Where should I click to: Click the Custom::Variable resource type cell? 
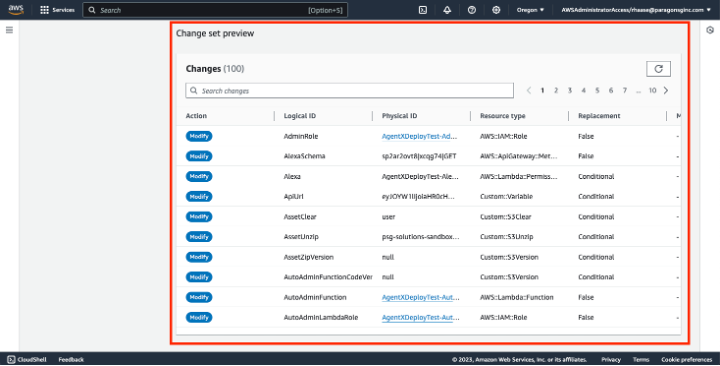pos(506,197)
